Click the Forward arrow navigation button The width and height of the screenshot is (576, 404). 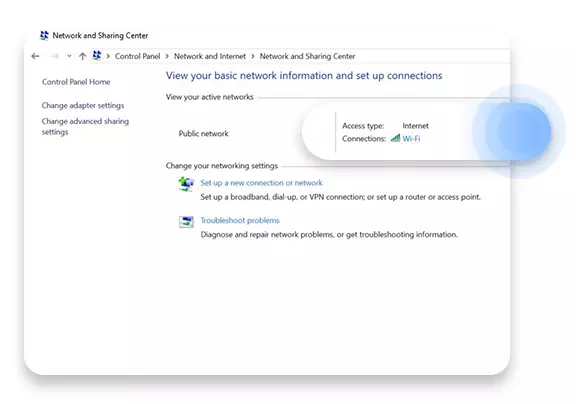pos(54,56)
